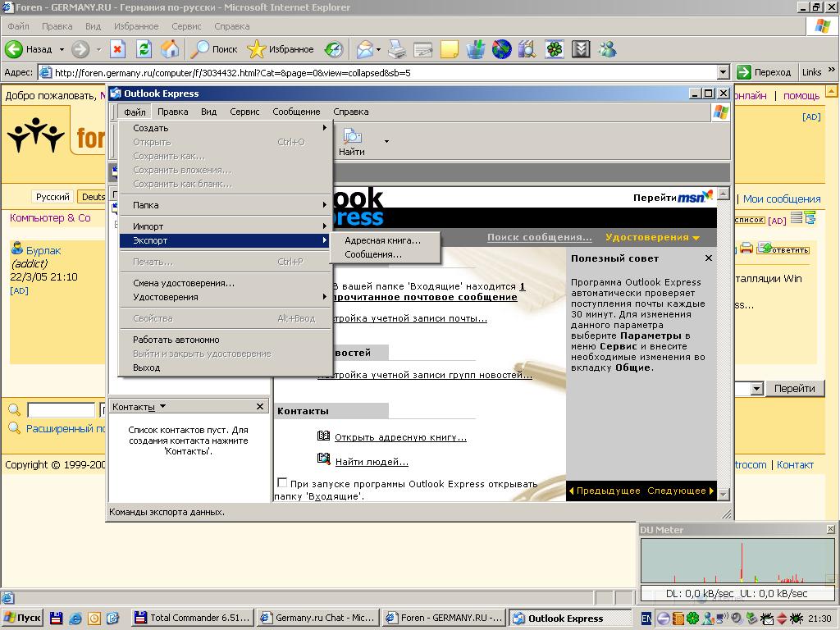The image size is (840, 630).
Task: Click the Назад back arrow in Internet Explorer
Action: coord(14,49)
